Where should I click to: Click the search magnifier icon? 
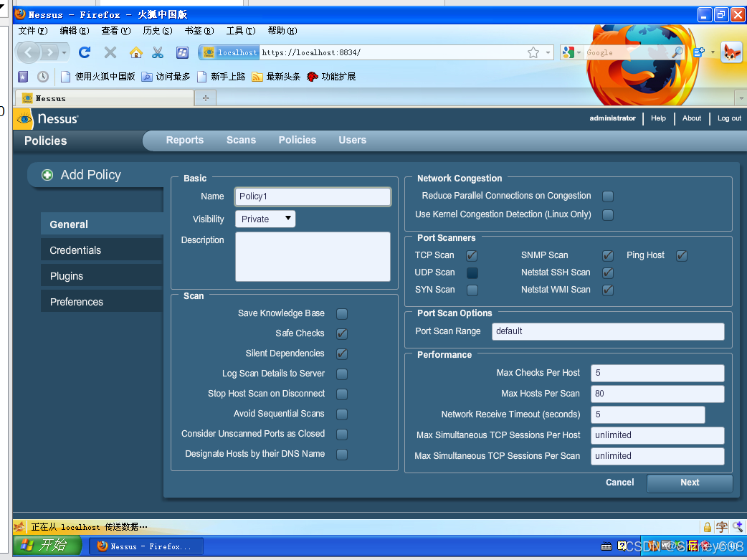[677, 52]
